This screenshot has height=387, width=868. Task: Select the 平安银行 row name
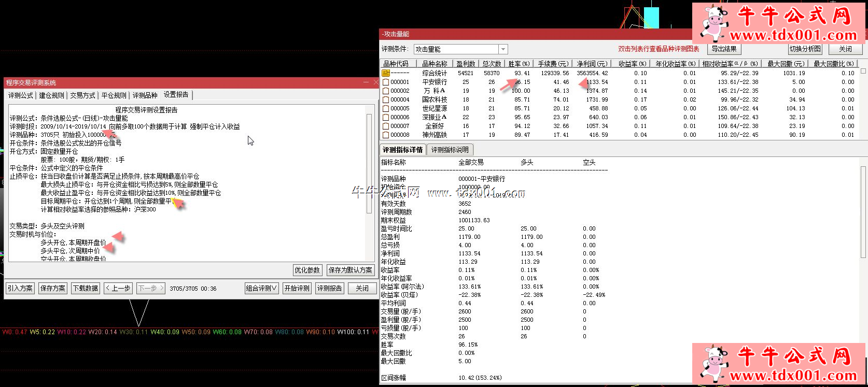(435, 82)
